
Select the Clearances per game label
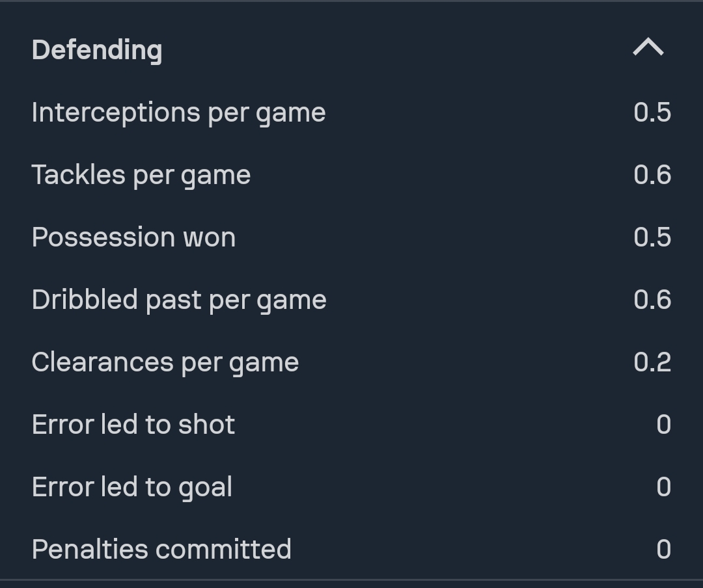pos(165,362)
